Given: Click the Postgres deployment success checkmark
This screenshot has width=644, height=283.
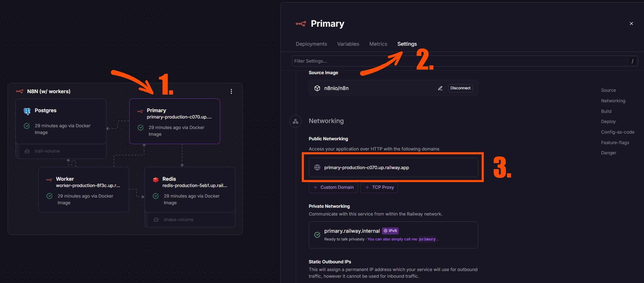Looking at the screenshot, I should [27, 126].
